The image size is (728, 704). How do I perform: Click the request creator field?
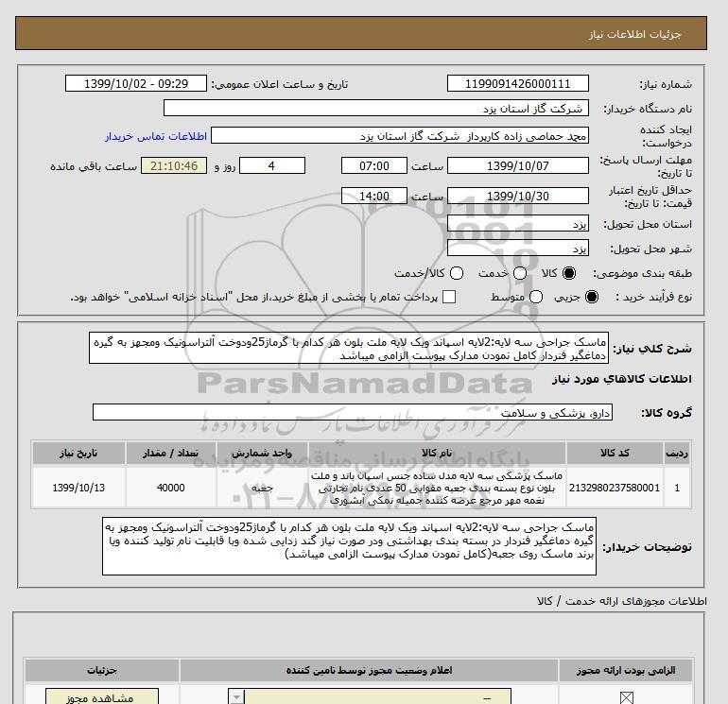pos(400,136)
